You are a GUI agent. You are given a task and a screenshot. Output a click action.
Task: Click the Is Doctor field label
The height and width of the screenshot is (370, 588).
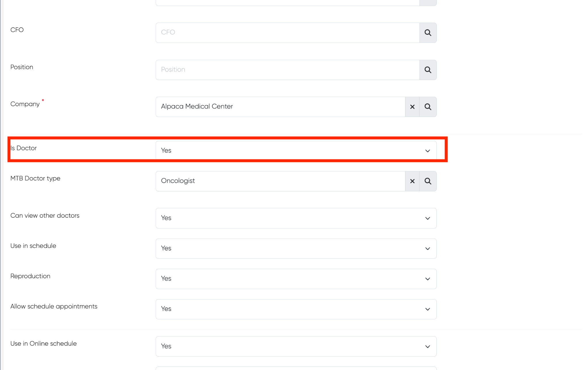point(24,148)
